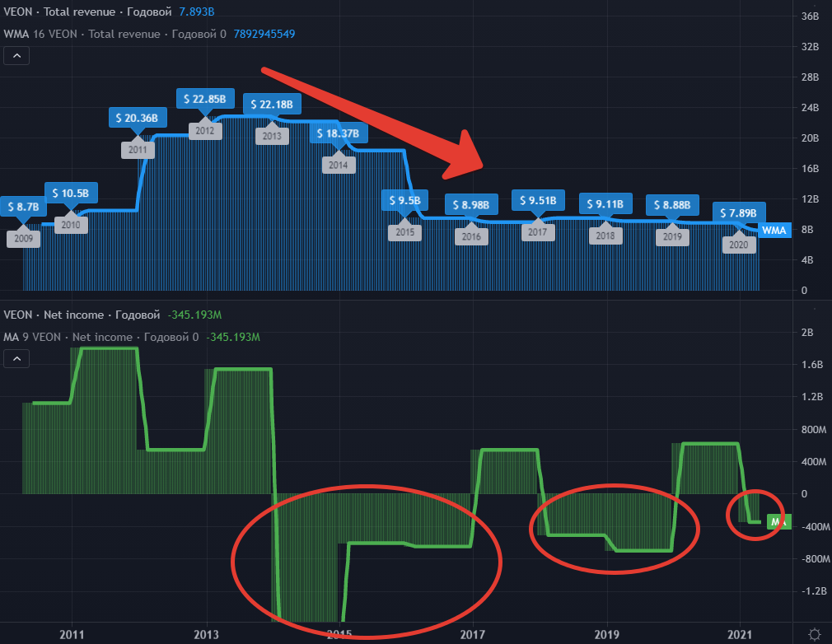Click the gray 2012 year marker
Screen dimensions: 832x644
pos(205,130)
